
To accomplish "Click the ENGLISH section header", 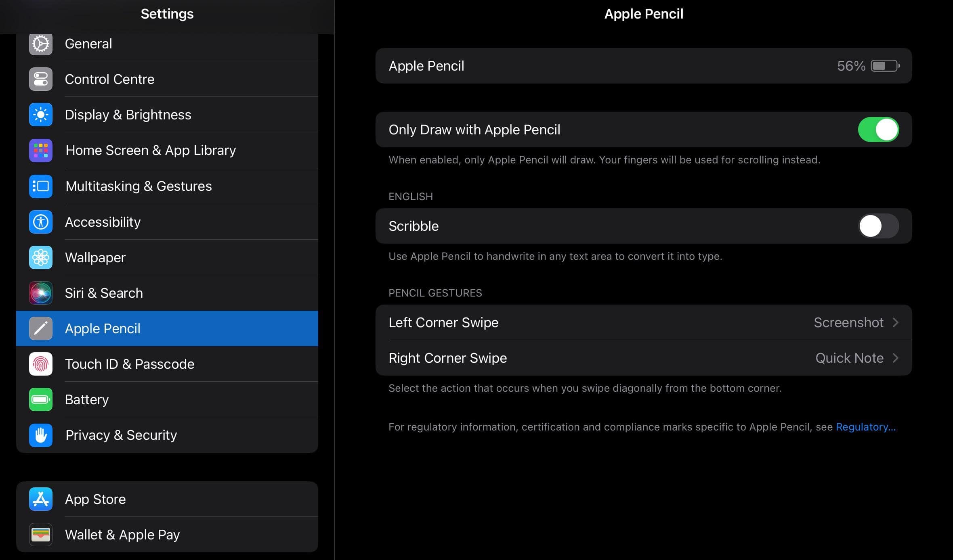I will (410, 196).
